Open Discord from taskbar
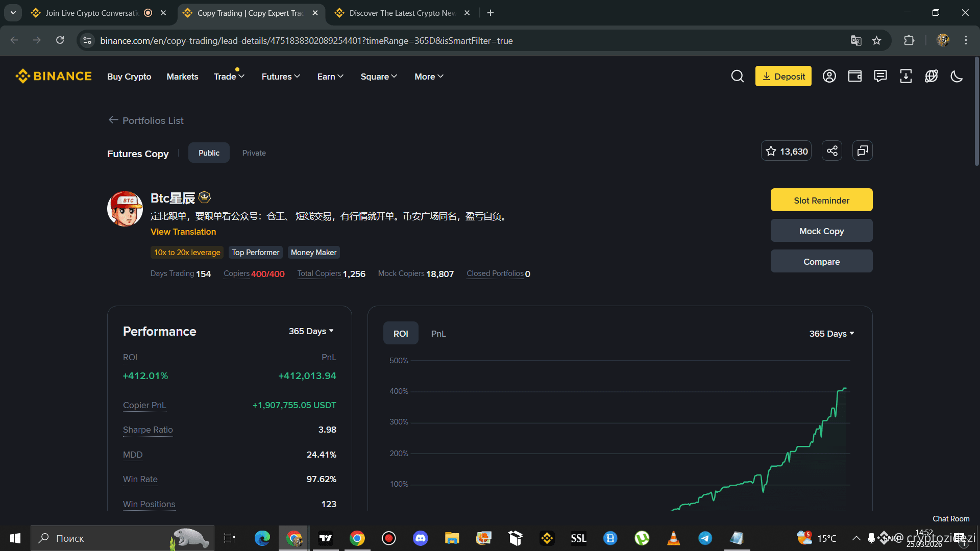Viewport: 980px width, 551px height. (x=421, y=538)
